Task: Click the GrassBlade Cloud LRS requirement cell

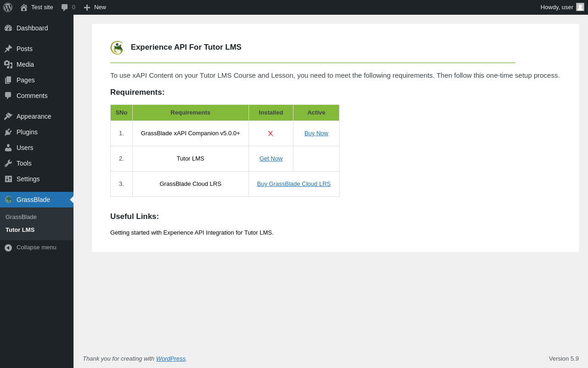Action: click(x=191, y=184)
